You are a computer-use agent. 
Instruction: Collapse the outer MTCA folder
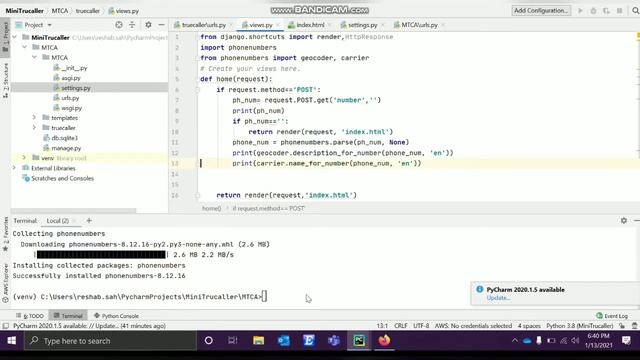click(x=24, y=47)
